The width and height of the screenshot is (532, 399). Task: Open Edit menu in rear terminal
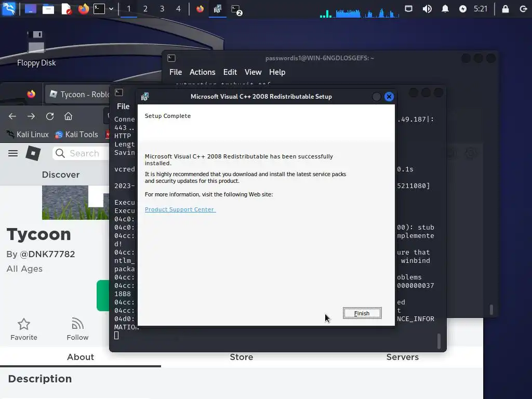[x=230, y=72]
